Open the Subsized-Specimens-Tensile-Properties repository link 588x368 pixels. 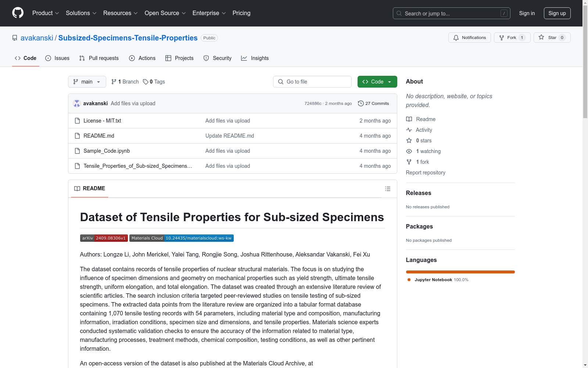pyautogui.click(x=128, y=38)
